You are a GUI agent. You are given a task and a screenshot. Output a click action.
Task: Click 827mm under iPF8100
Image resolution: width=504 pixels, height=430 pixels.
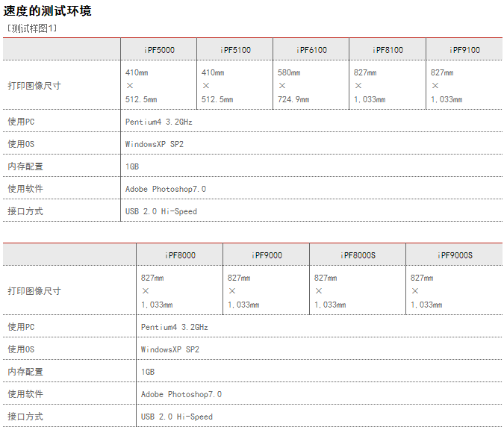point(365,72)
